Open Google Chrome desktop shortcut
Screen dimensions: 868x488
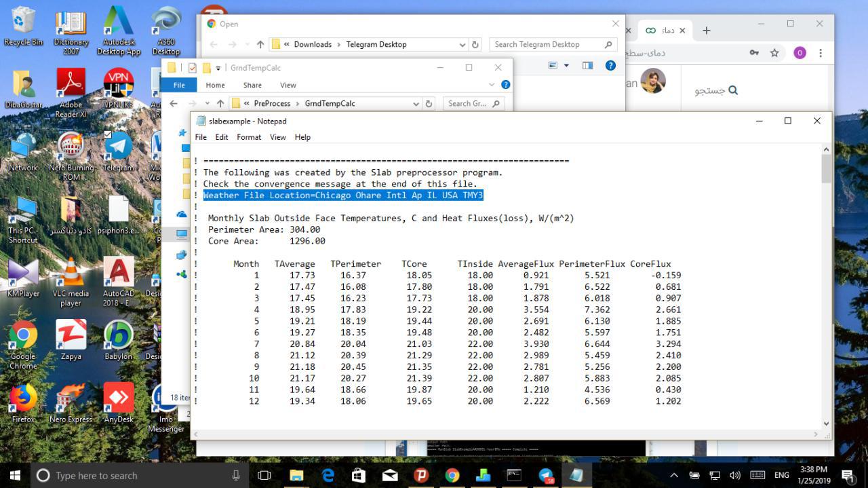point(23,344)
